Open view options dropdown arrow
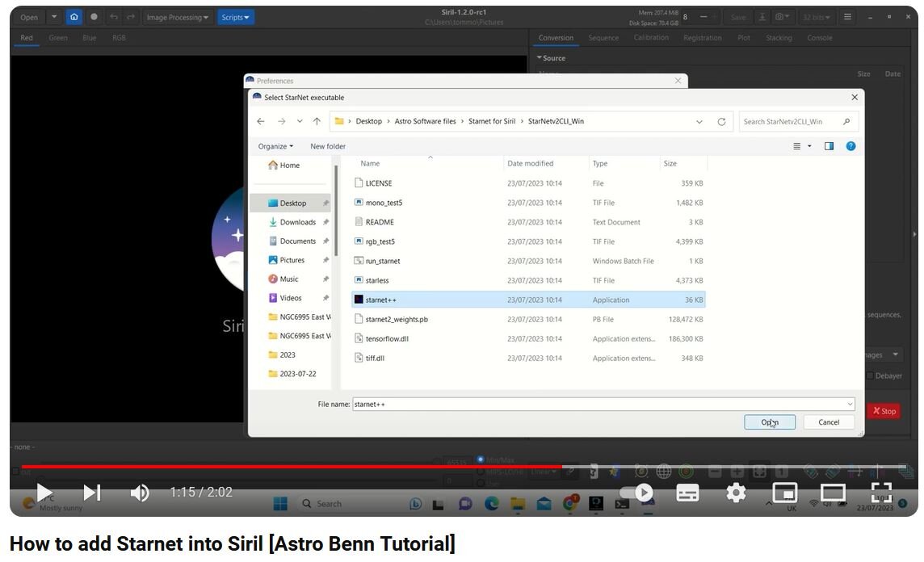 (809, 146)
